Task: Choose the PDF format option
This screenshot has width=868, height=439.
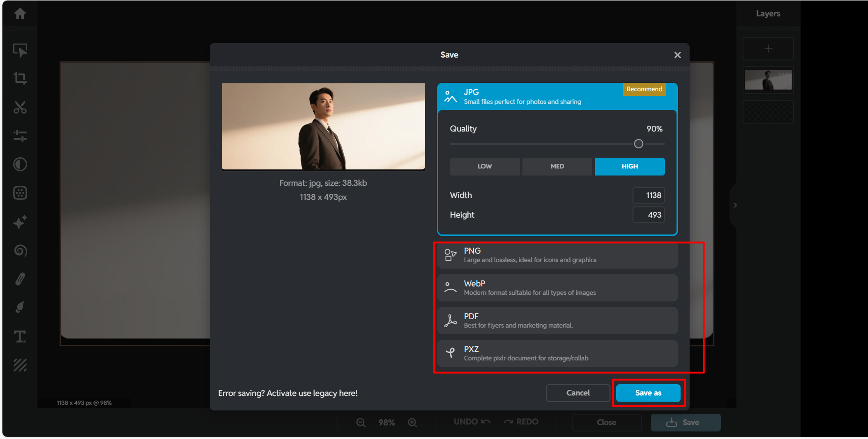Action: click(x=557, y=321)
